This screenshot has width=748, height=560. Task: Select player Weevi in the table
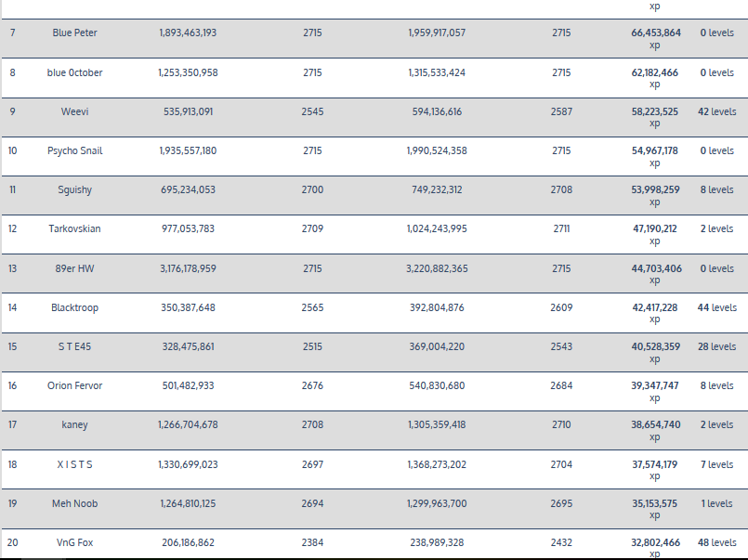74,111
